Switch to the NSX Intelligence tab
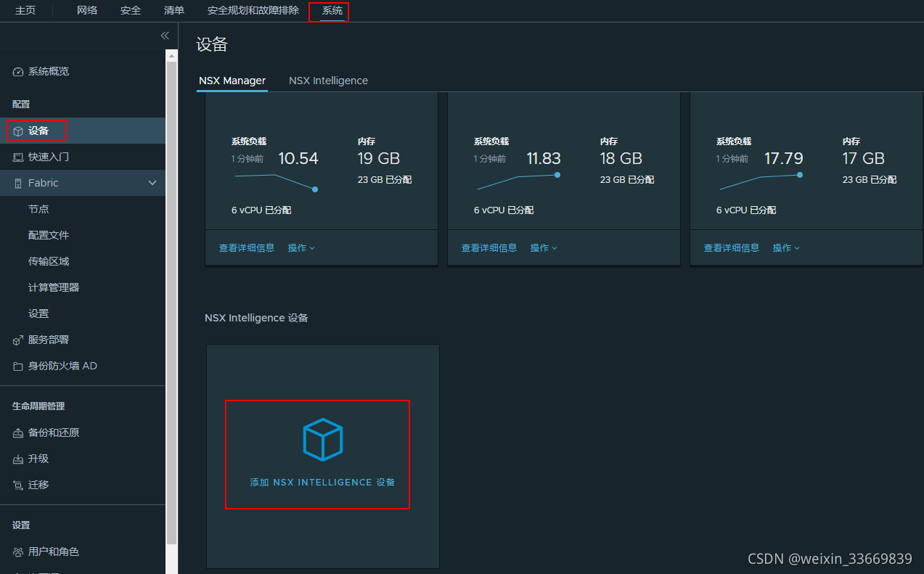This screenshot has height=574, width=924. click(328, 81)
